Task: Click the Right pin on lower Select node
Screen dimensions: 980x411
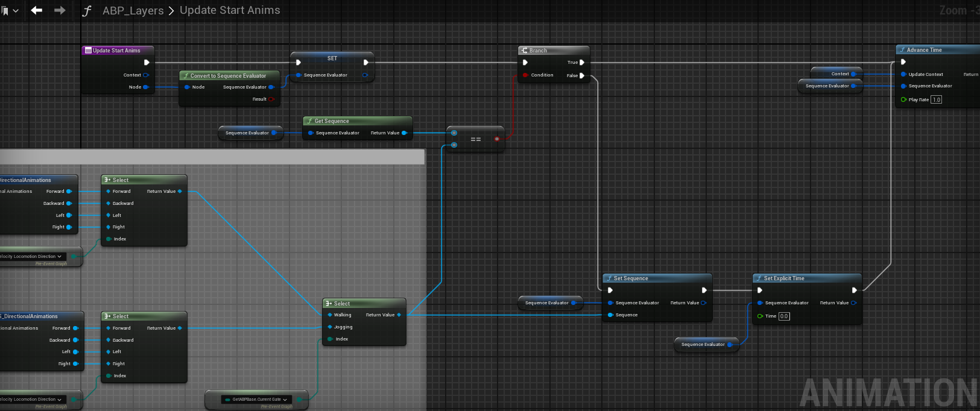Action: (x=109, y=363)
